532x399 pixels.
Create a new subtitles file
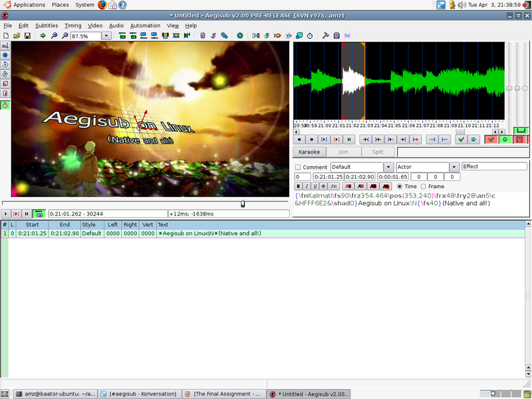[x=6, y=36]
